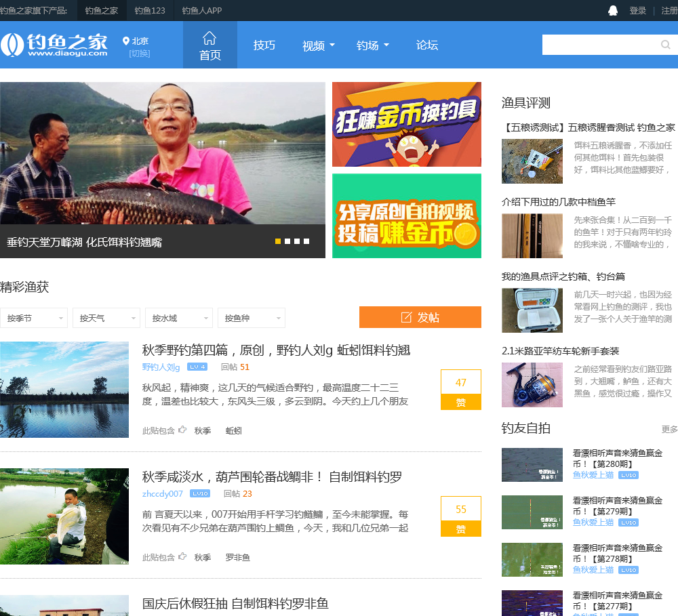
Task: Open post 秋季野钓第四篇 title
Action: coord(277,350)
